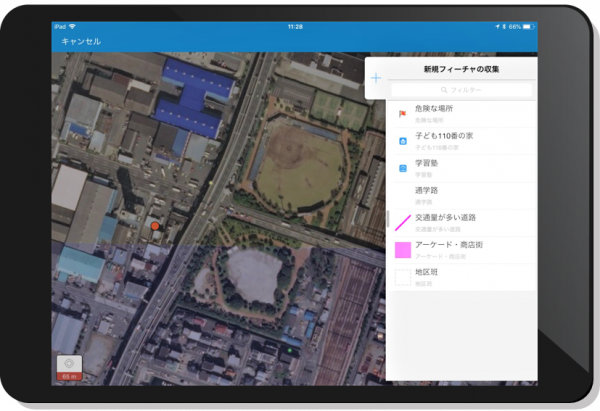Viewport: 600px width, 411px height.
Task: Tap the green location dot on map
Action: pos(289,349)
